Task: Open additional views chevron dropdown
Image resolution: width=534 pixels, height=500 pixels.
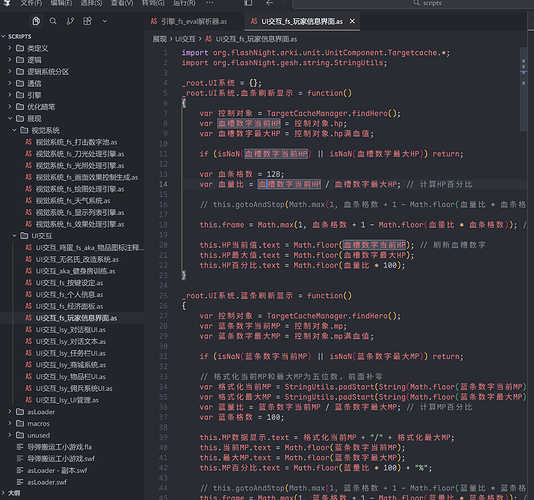Action: click(x=105, y=21)
